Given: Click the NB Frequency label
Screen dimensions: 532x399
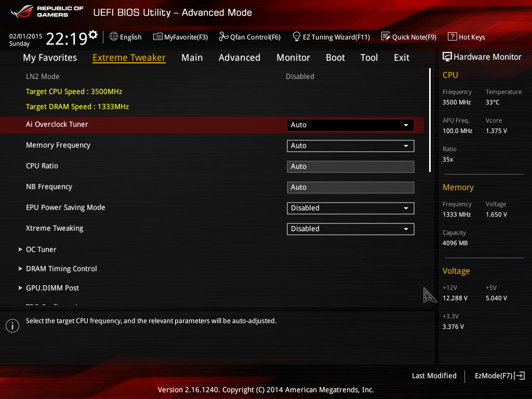Looking at the screenshot, I should [49, 187].
